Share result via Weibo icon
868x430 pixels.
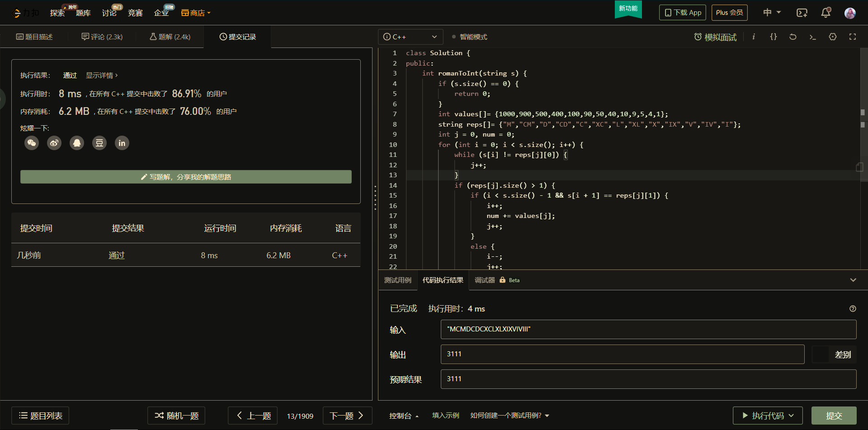pyautogui.click(x=54, y=143)
